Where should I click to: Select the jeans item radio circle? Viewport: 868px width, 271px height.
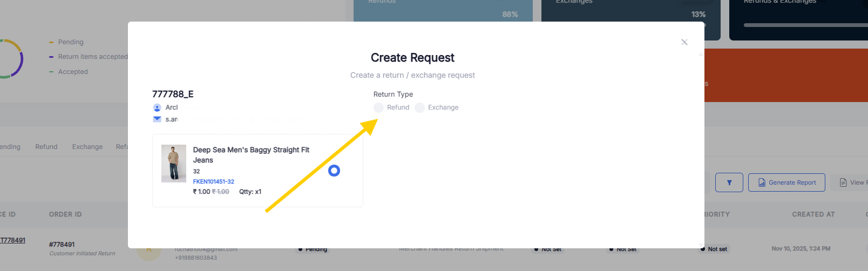334,171
